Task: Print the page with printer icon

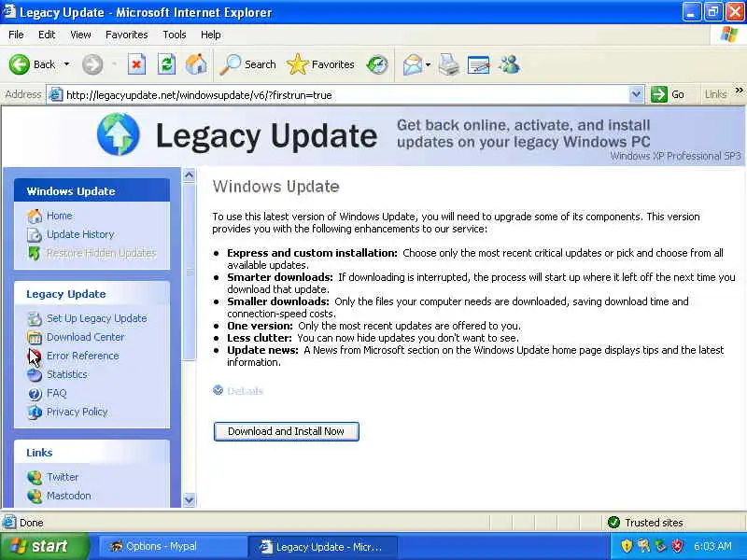Action: (x=449, y=64)
